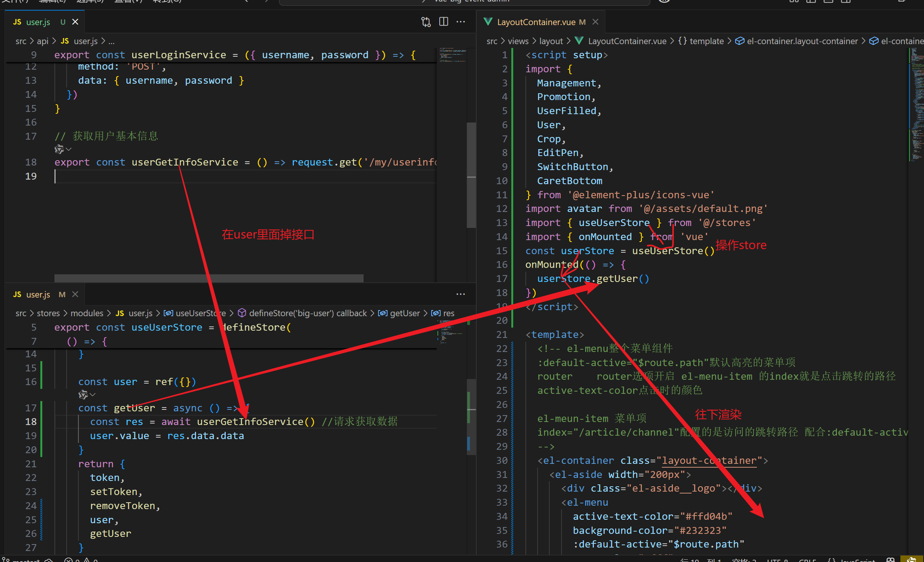
Task: Click the '@/stores' import path
Action: (726, 223)
